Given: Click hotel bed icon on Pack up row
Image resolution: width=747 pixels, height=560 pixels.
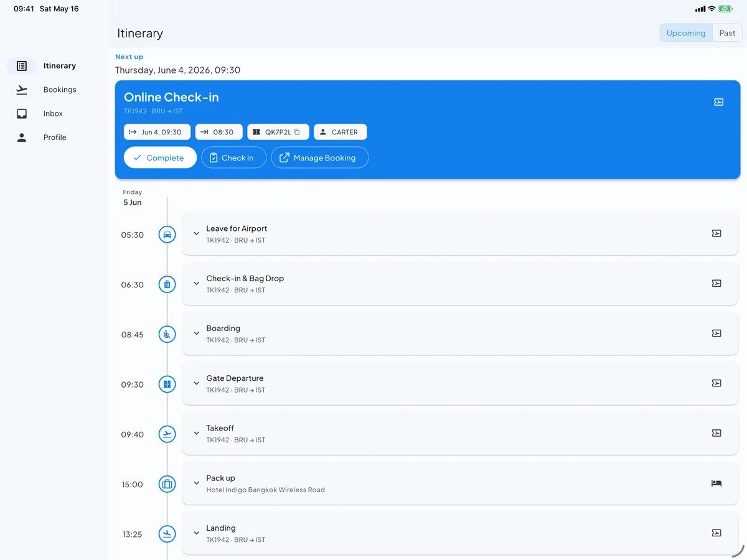Looking at the screenshot, I should pyautogui.click(x=716, y=483).
